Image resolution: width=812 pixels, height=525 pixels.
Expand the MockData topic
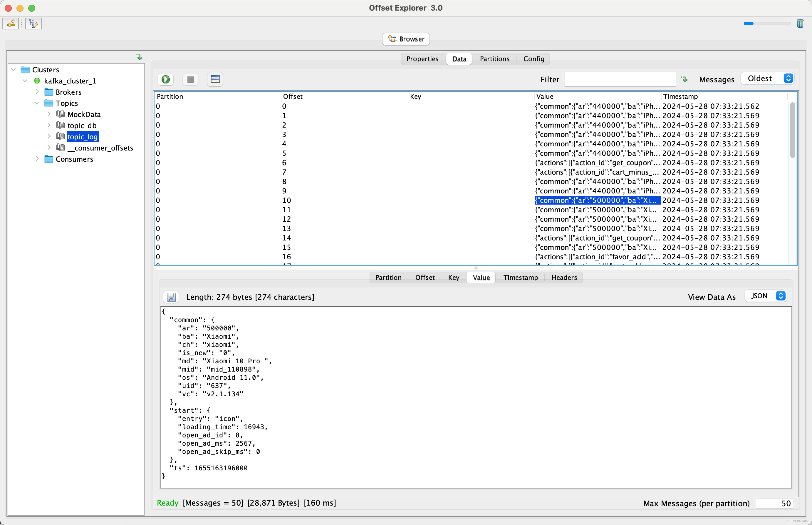click(49, 114)
